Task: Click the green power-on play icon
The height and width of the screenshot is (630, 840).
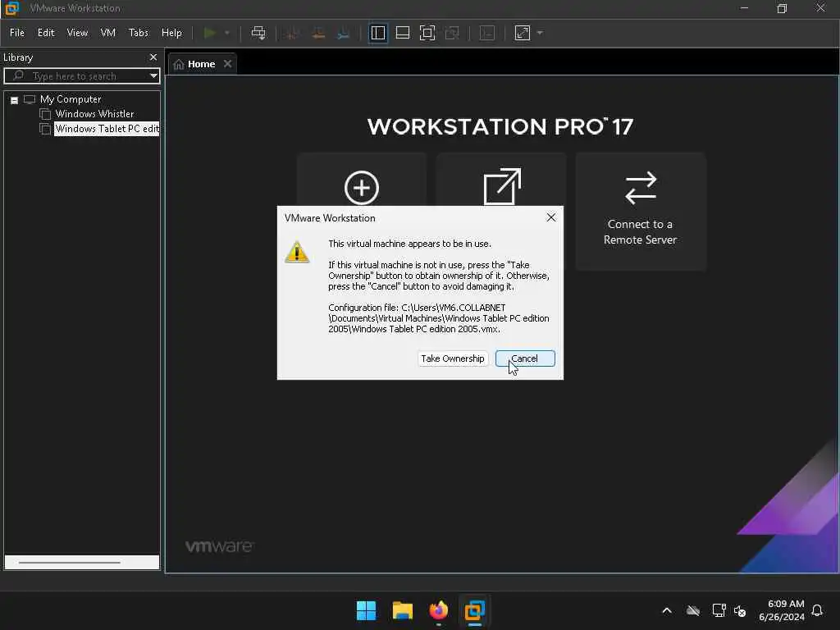Action: point(210,33)
